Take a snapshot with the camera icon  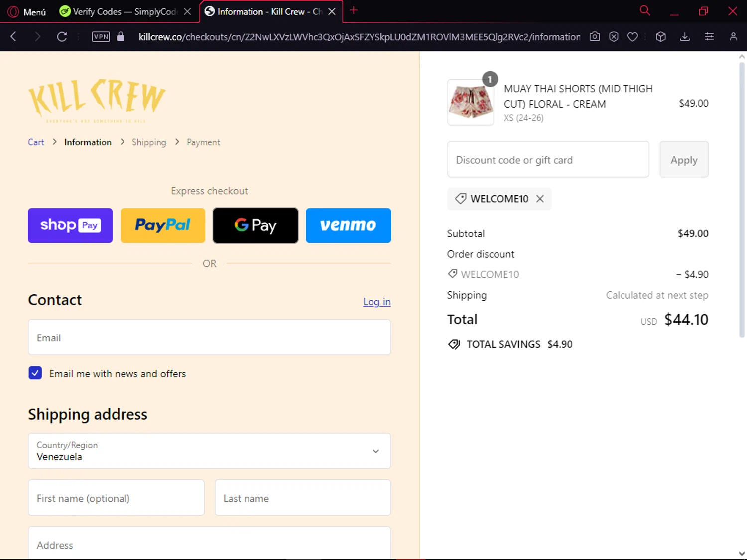point(595,36)
